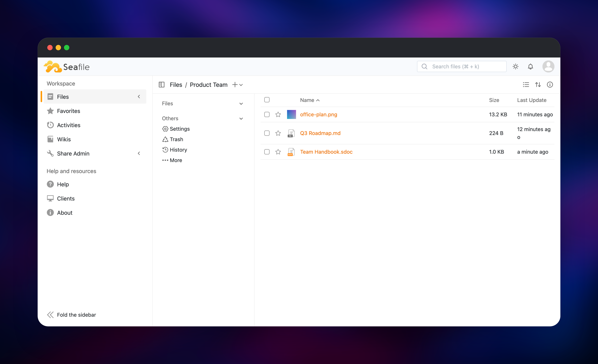Open the Help page

click(95, 184)
